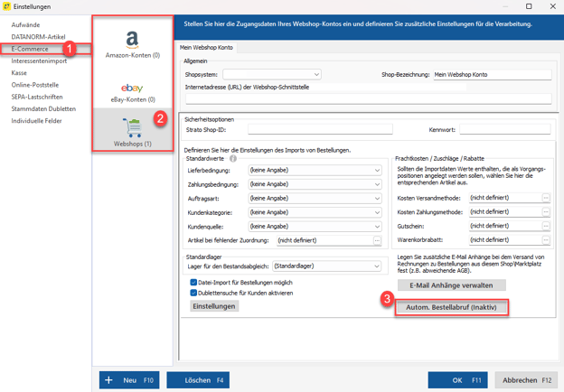Click the info icon beside Standardwerte
This screenshot has width=564, height=392.
[x=233, y=159]
